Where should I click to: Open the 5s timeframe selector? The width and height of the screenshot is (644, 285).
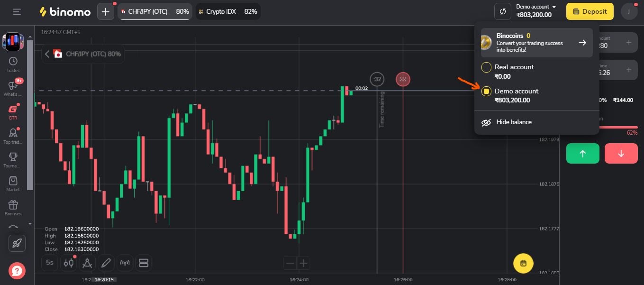pyautogui.click(x=50, y=262)
